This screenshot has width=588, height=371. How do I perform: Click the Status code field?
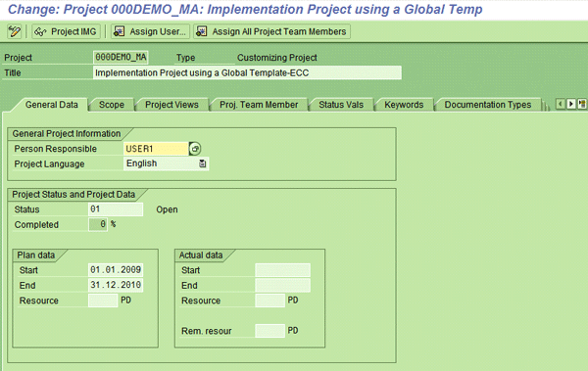(x=116, y=209)
